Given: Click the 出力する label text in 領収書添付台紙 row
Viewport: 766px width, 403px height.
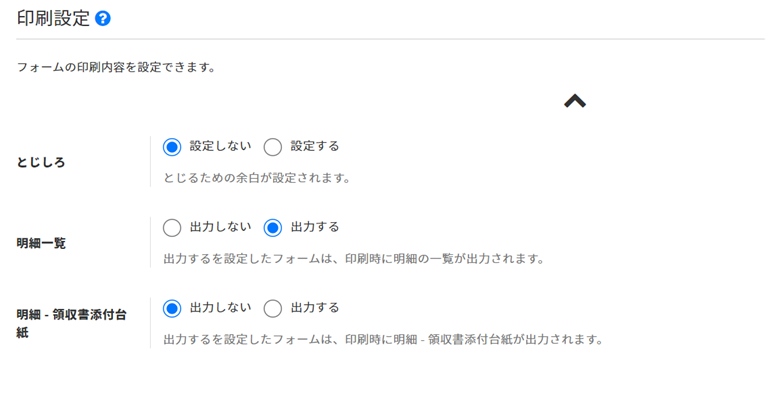Looking at the screenshot, I should point(314,308).
